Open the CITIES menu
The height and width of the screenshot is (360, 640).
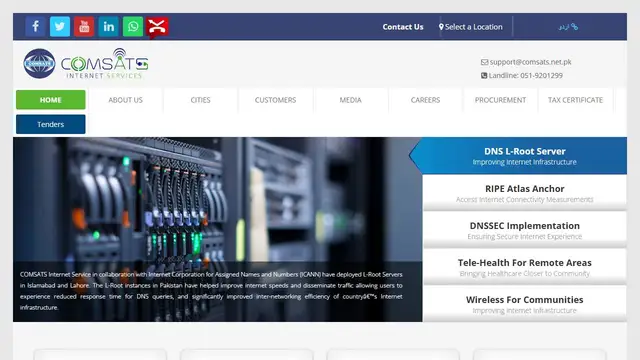click(200, 100)
